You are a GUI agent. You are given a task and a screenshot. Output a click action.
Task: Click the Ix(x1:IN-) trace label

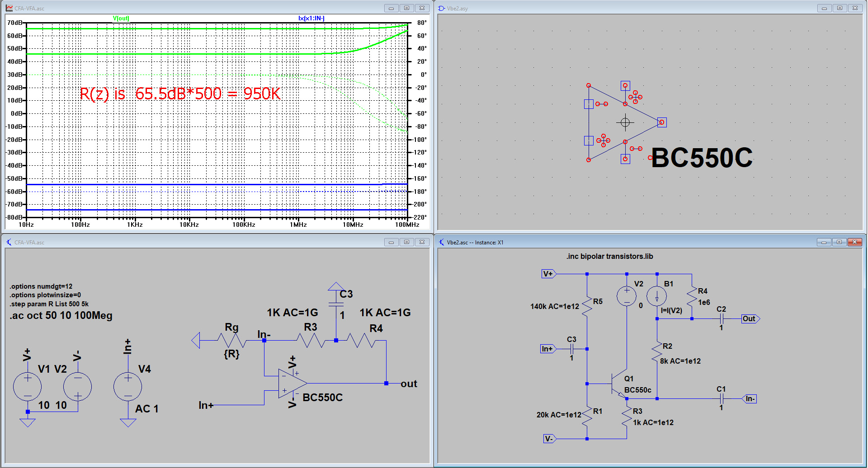(x=311, y=18)
